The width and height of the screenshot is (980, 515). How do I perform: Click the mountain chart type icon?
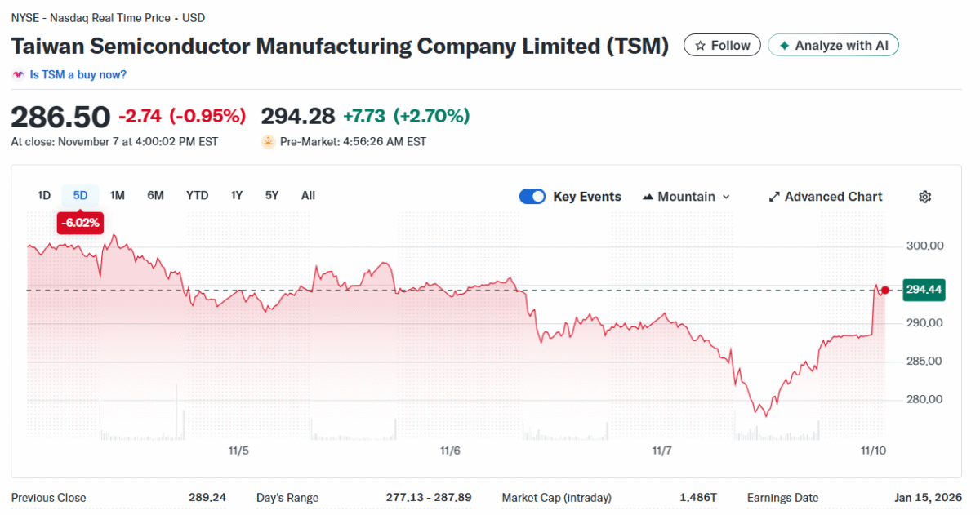(648, 197)
